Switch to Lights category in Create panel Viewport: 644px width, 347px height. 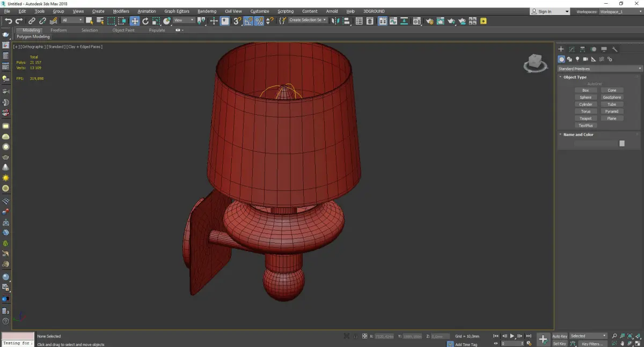pos(577,59)
